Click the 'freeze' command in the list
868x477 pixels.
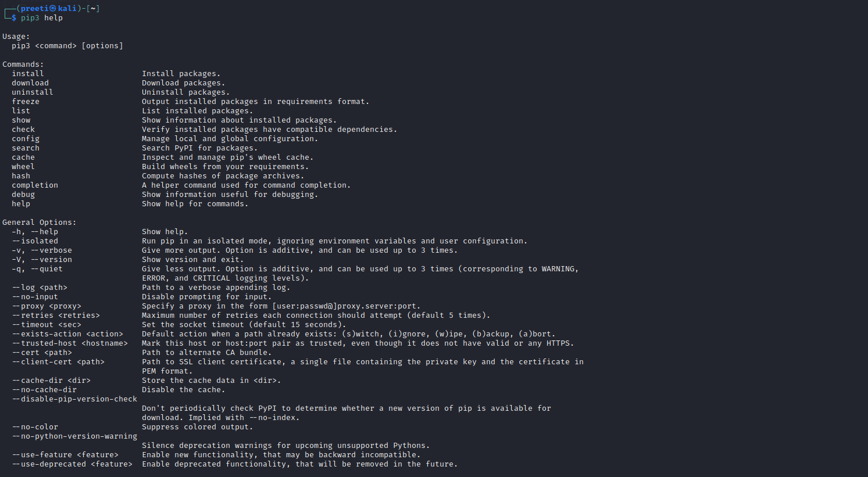pyautogui.click(x=26, y=102)
